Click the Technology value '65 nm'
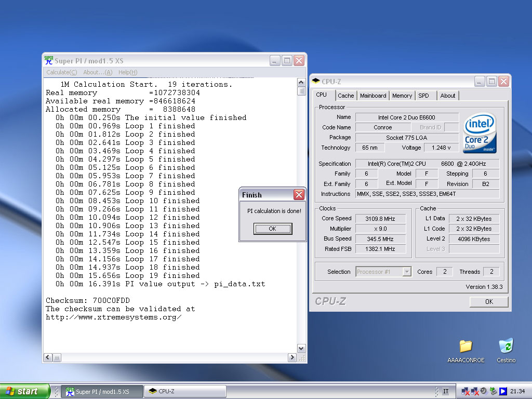 (x=370, y=148)
